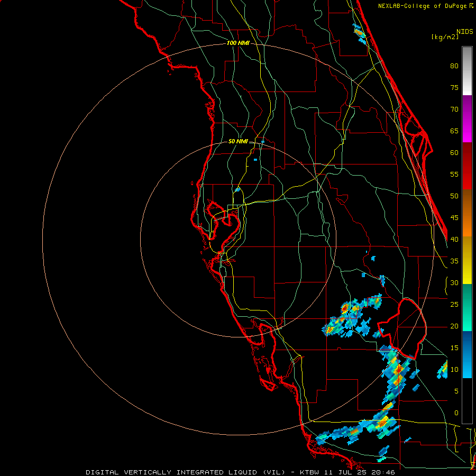Select the 40 value on the color scale
This screenshot has width=476, height=476.
(x=454, y=240)
